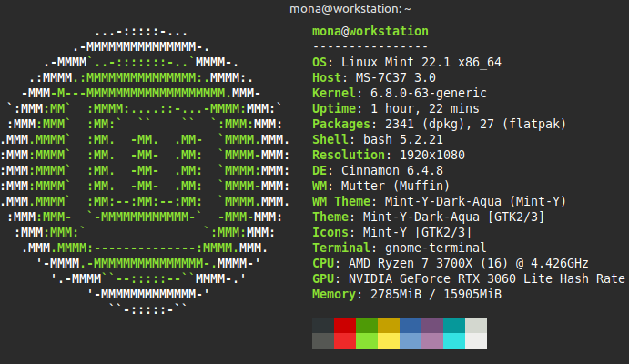
Task: Click the Theme line with [GTK2/3]
Action: 429,217
